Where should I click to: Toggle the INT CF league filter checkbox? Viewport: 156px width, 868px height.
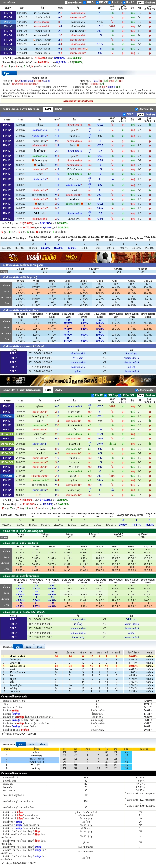[x=97, y=2]
